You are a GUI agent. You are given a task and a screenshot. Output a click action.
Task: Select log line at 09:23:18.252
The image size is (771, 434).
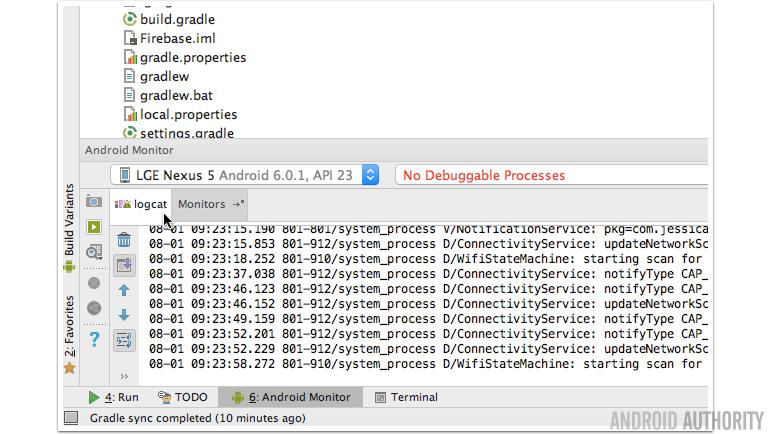coord(428,259)
